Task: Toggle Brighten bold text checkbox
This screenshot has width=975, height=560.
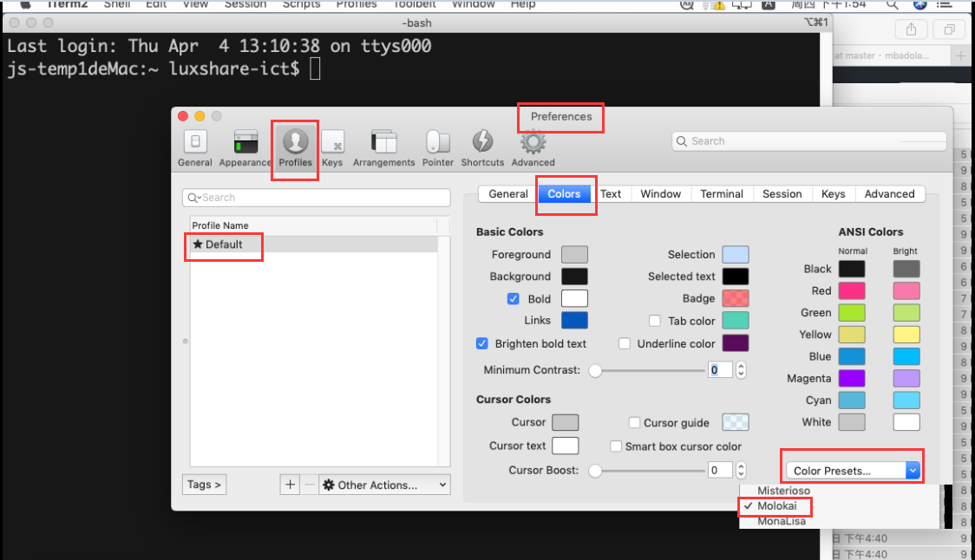Action: pos(482,343)
